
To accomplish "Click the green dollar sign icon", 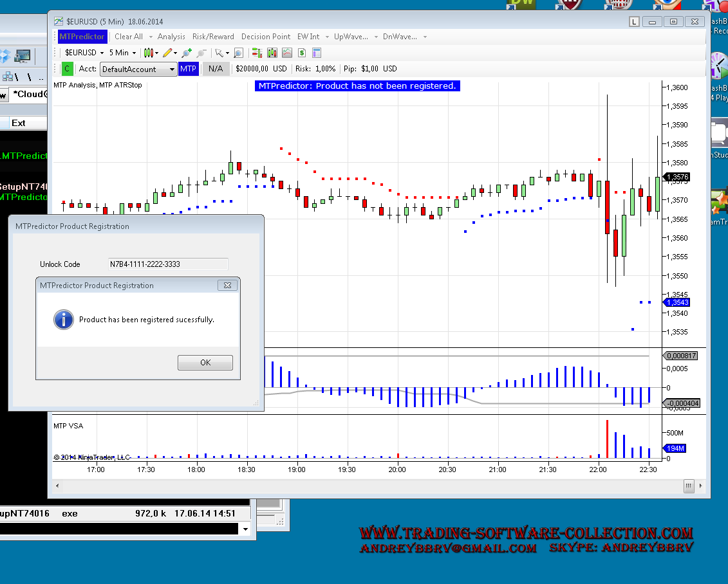I will 301,53.
